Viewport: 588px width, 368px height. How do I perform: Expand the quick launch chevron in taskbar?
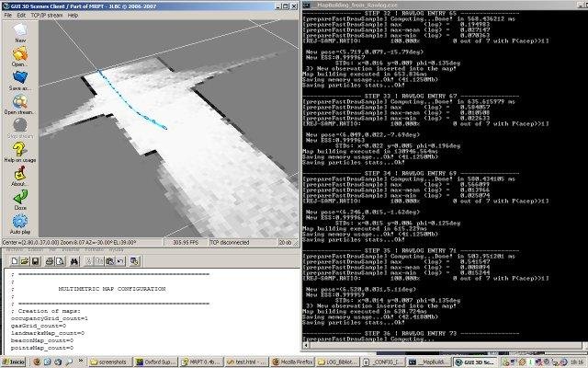81,361
